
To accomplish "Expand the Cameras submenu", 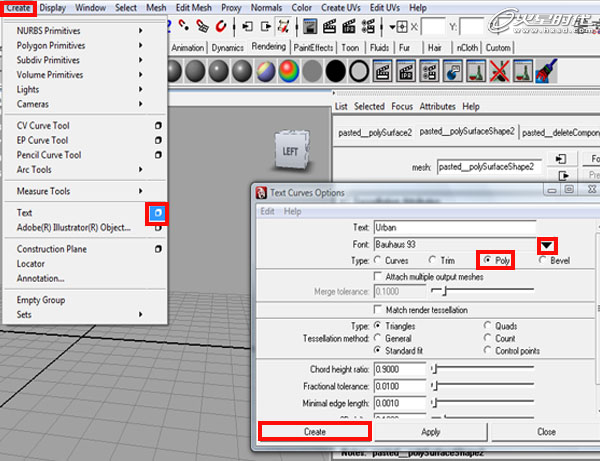I will [x=140, y=104].
